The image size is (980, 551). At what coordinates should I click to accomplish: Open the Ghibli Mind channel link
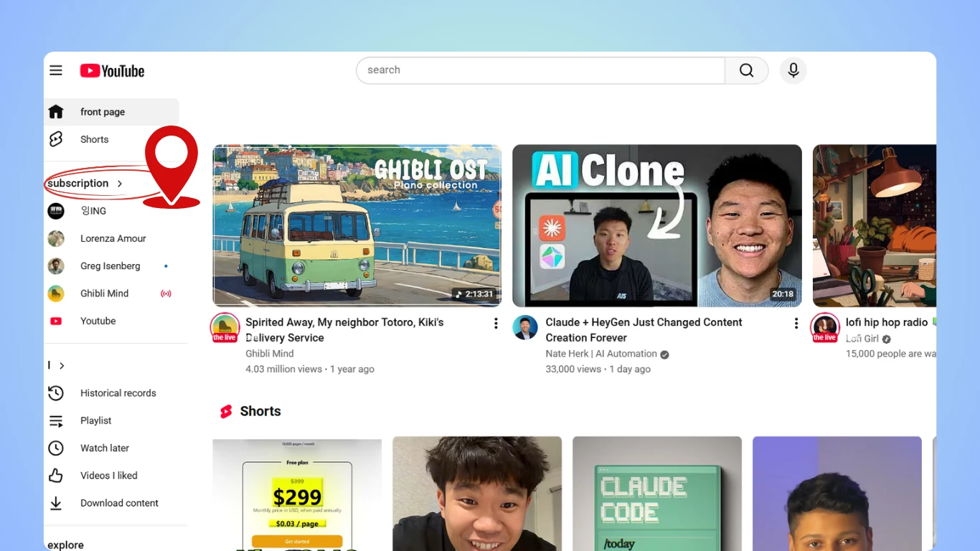point(269,353)
